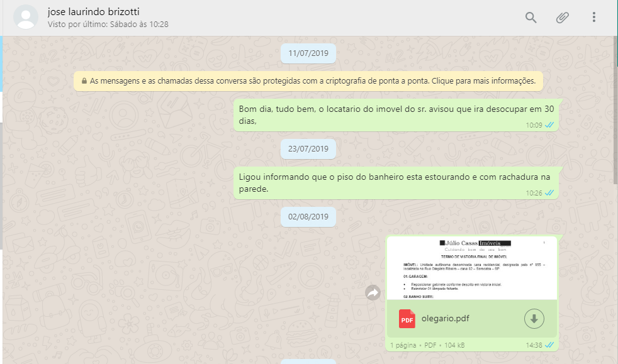
Task: Open the chat search magnifier icon
Action: [x=531, y=18]
